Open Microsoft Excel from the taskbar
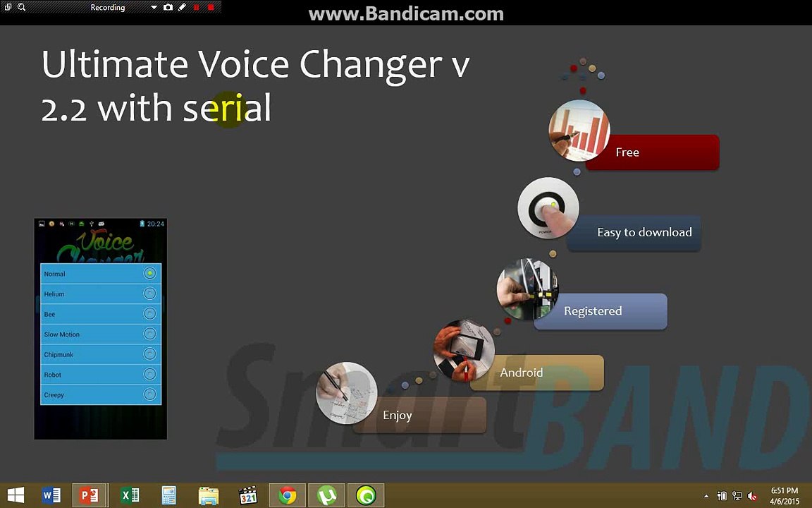This screenshot has height=508, width=812. tap(130, 495)
